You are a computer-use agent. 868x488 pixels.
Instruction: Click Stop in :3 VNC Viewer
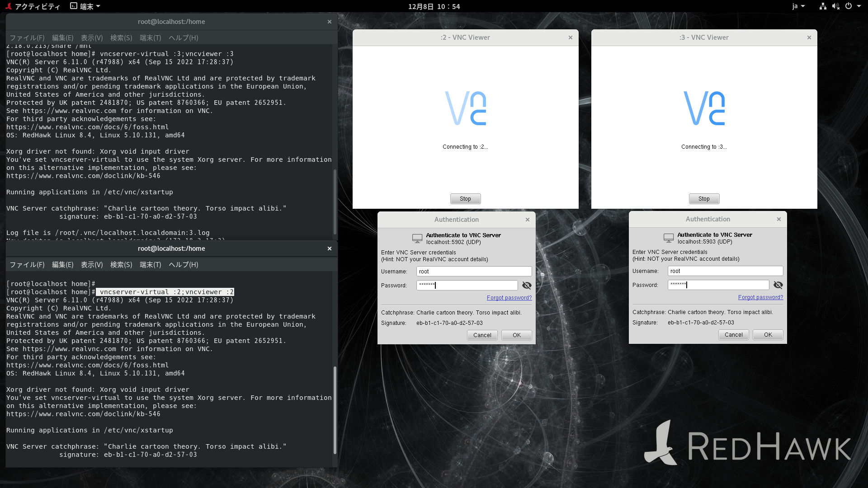click(704, 199)
